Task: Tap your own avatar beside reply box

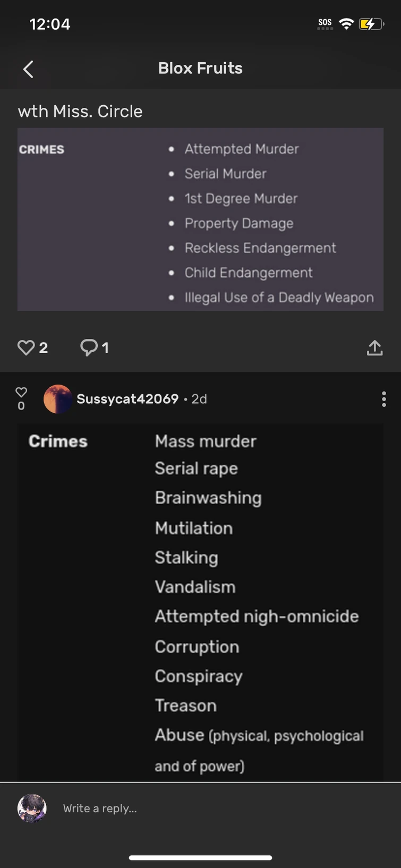Action: 32,808
